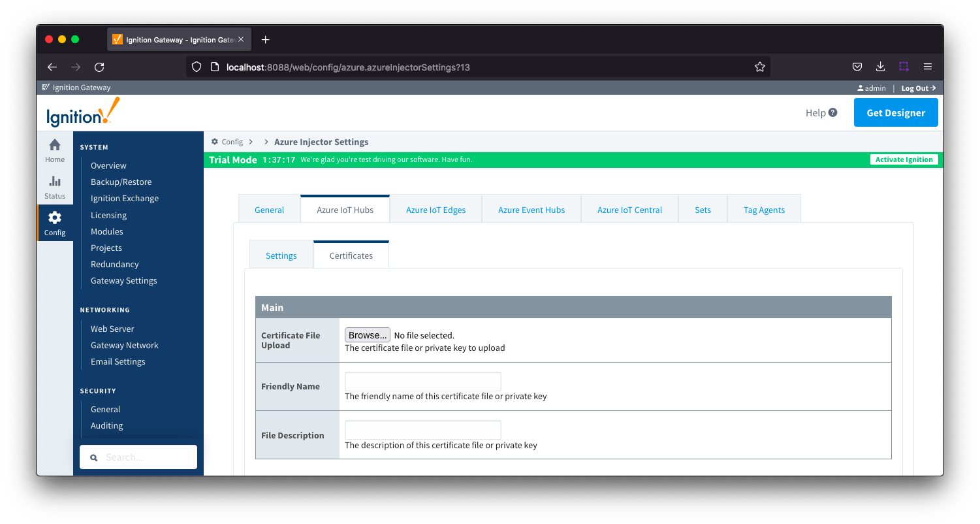The image size is (980, 524).
Task: Select the Config gear icon
Action: (55, 218)
